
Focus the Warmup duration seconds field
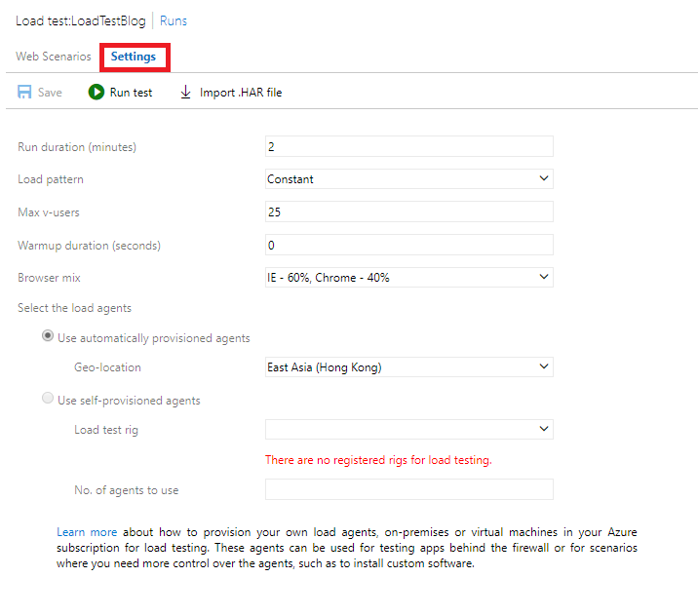click(409, 245)
